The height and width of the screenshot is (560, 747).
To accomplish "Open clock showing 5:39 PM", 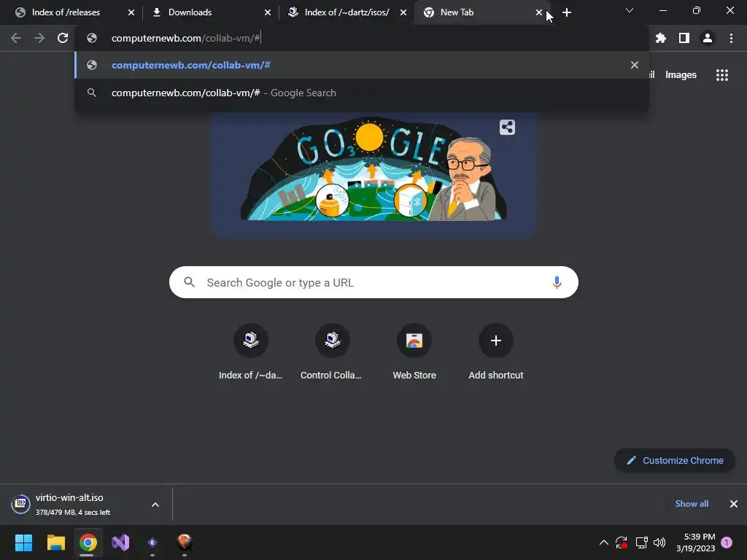I will (x=695, y=542).
